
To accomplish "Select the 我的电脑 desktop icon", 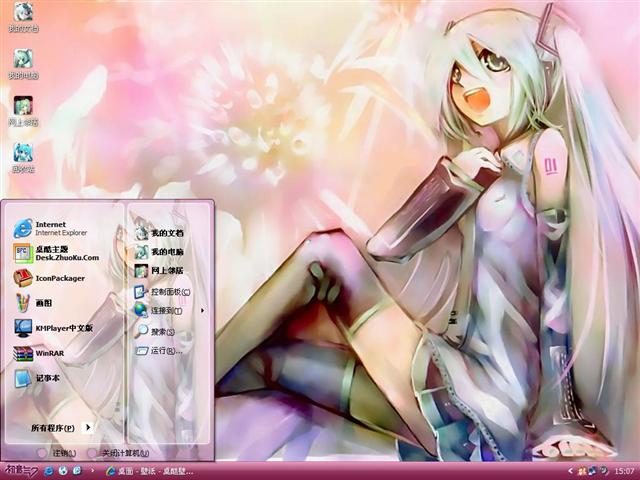I will [23, 64].
